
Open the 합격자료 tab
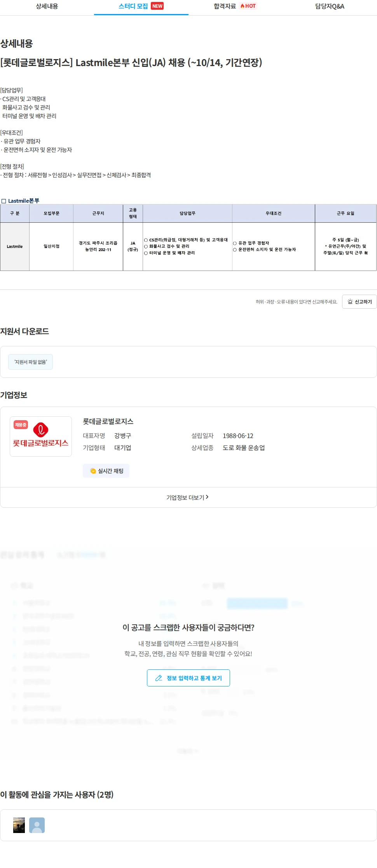[235, 6]
